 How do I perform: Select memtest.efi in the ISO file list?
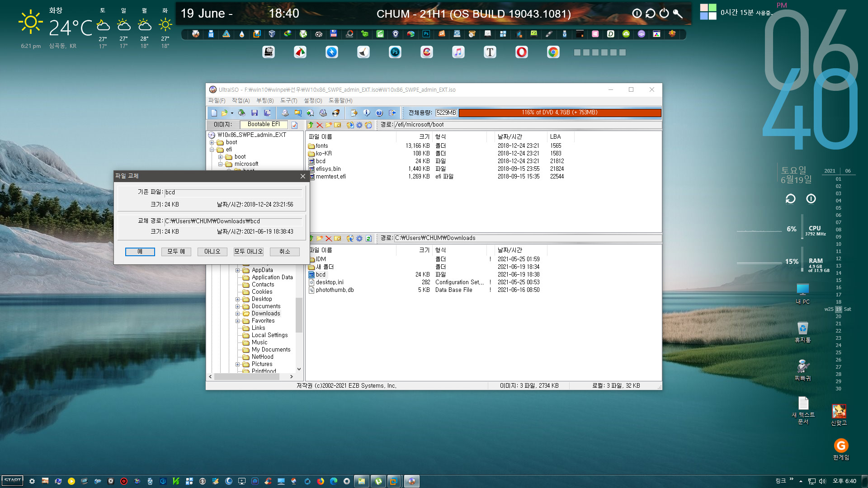(x=331, y=177)
